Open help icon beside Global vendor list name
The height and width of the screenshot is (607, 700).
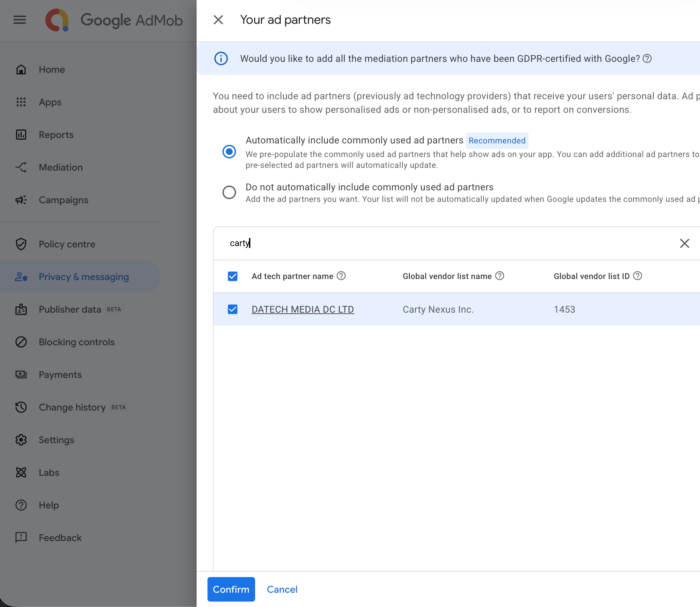[x=500, y=276]
